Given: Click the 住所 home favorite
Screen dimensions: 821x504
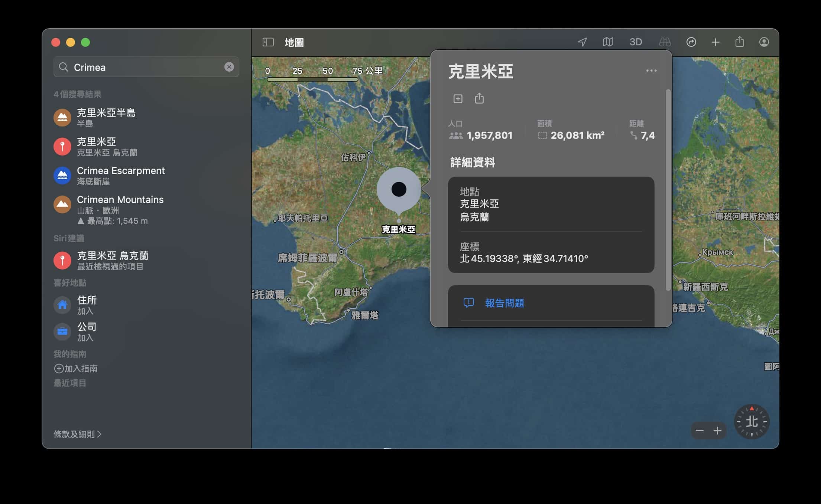Looking at the screenshot, I should coord(146,305).
